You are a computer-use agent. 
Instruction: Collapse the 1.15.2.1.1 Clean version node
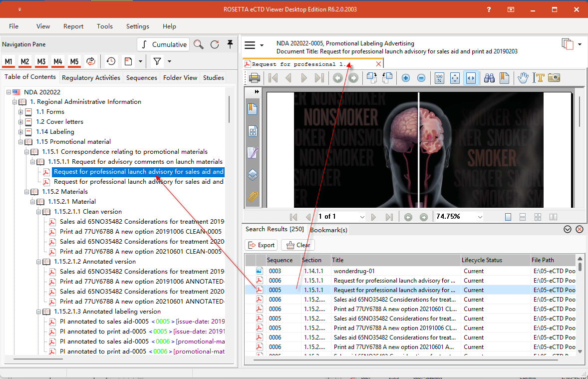coord(38,212)
